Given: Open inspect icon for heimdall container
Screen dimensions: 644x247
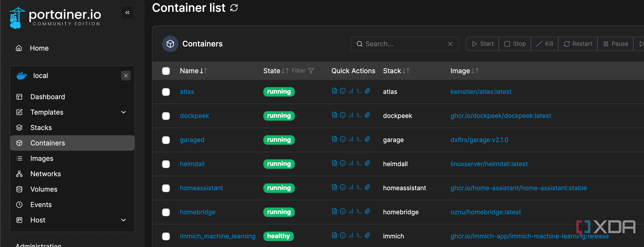Looking at the screenshot, I should coord(343,163).
